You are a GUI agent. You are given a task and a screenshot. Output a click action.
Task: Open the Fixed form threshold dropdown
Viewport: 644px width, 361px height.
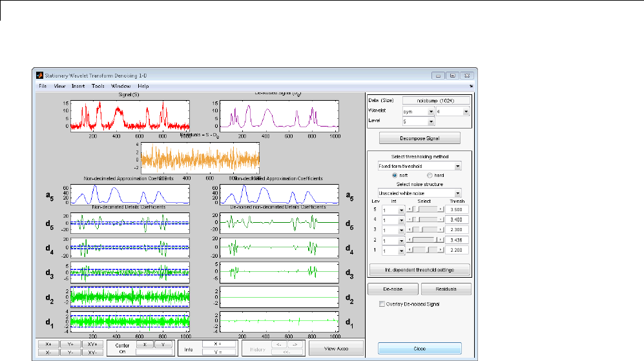(419, 166)
